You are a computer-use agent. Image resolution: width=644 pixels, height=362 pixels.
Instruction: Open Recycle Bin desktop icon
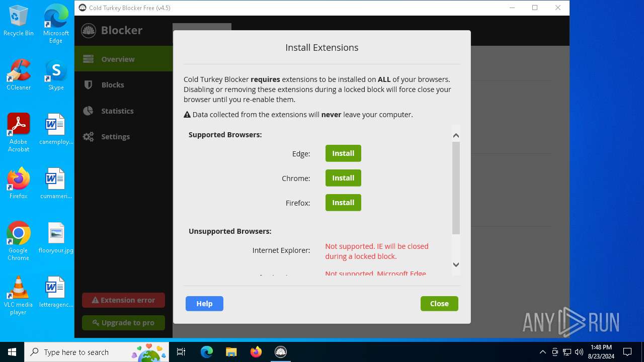pyautogui.click(x=19, y=21)
